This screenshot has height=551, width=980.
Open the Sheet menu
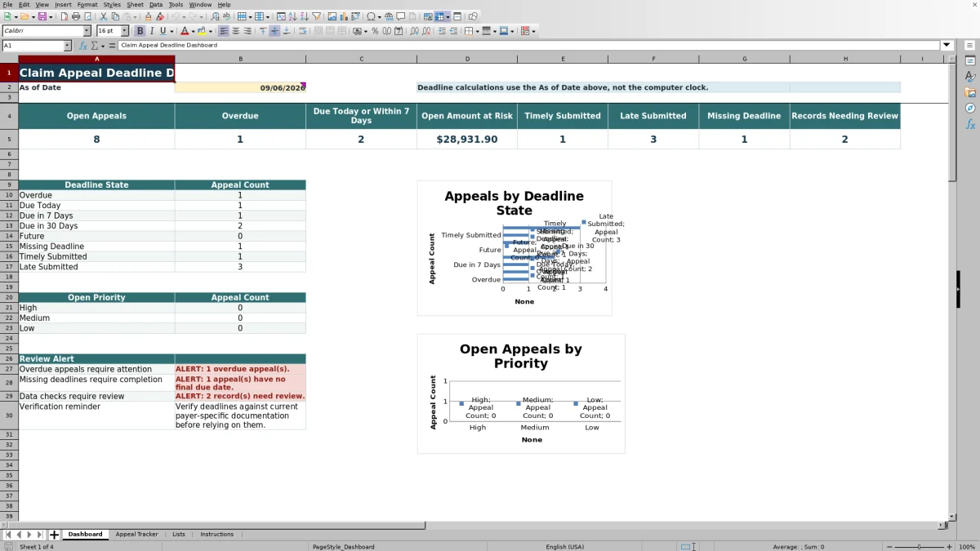135,5
